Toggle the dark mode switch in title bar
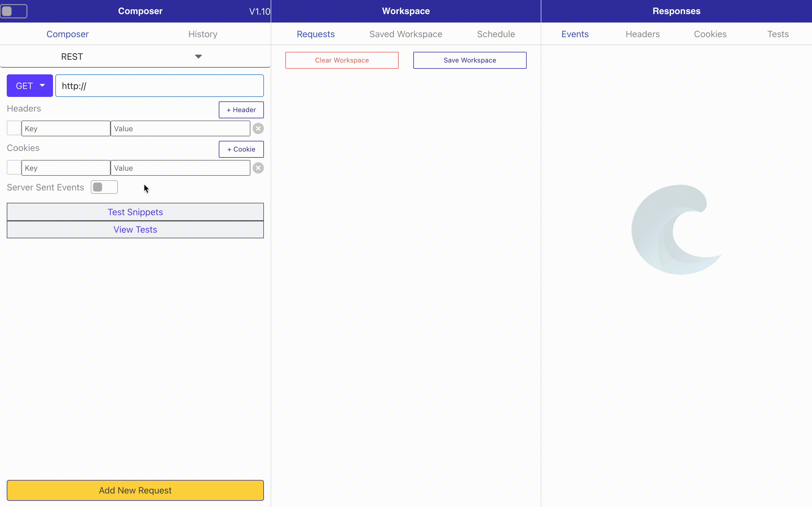The height and width of the screenshot is (507, 812). [14, 11]
